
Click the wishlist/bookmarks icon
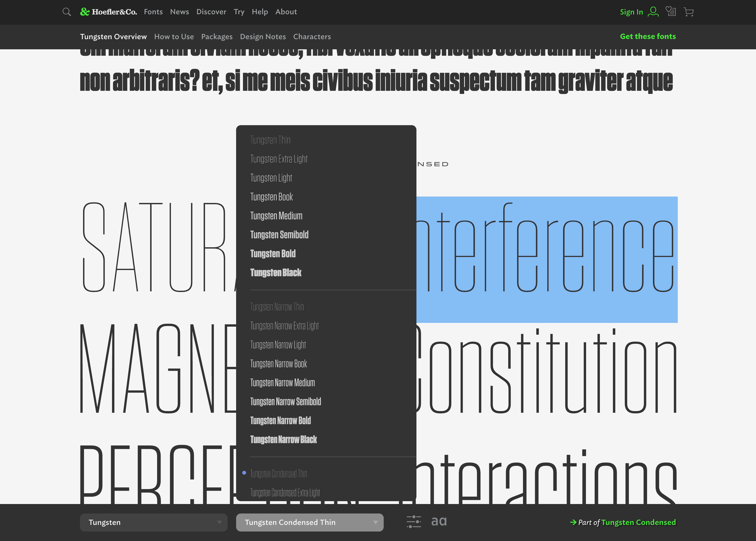click(x=671, y=12)
